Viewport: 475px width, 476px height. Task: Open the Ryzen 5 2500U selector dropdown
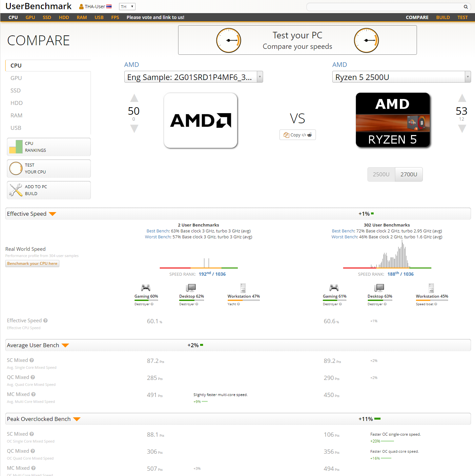point(402,77)
